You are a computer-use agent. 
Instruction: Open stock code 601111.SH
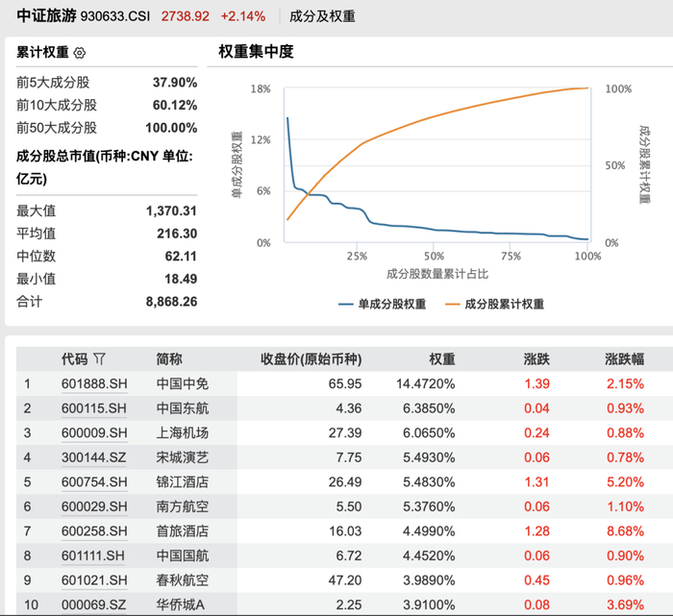coord(92,555)
